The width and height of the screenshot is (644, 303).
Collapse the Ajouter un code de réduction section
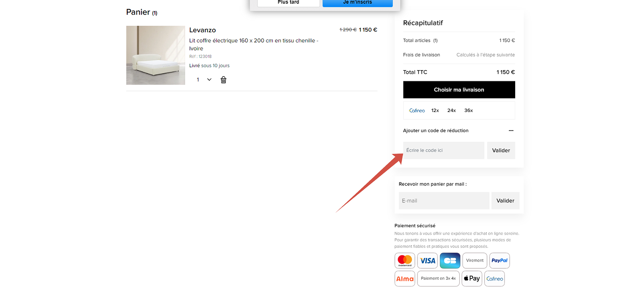pyautogui.click(x=511, y=131)
